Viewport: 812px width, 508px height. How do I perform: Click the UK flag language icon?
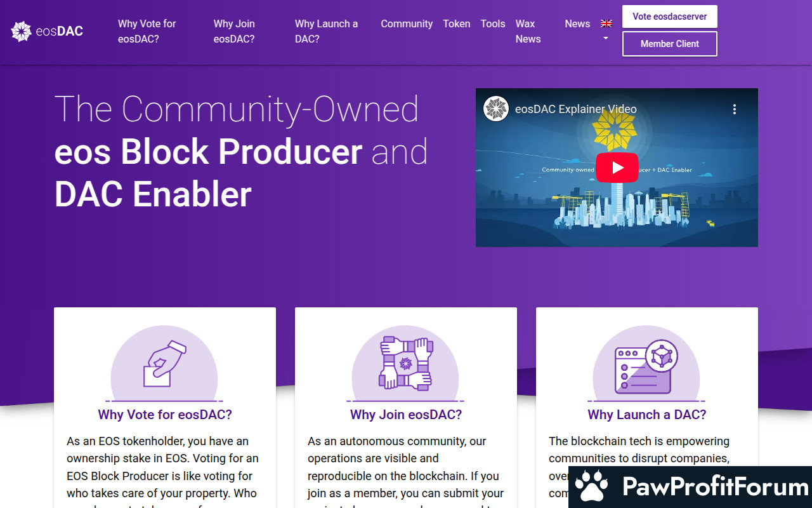pos(606,23)
